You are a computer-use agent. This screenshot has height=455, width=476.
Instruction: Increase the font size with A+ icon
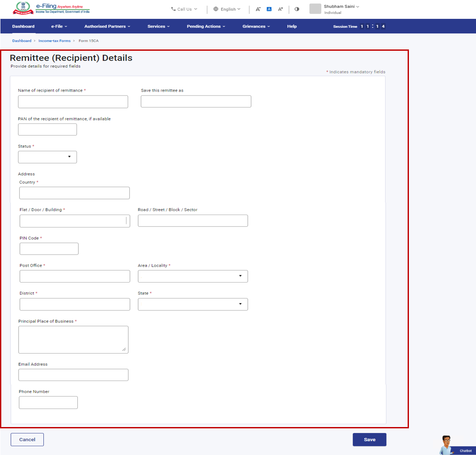click(x=280, y=9)
